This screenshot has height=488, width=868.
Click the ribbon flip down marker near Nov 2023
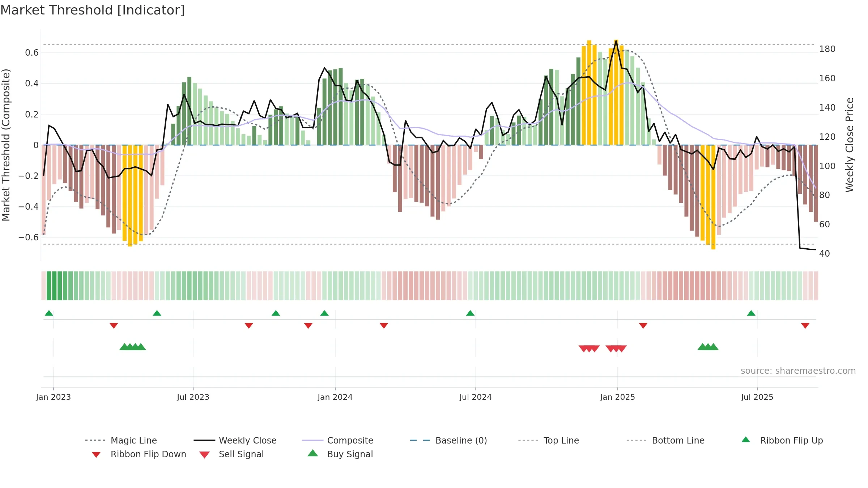tap(308, 326)
